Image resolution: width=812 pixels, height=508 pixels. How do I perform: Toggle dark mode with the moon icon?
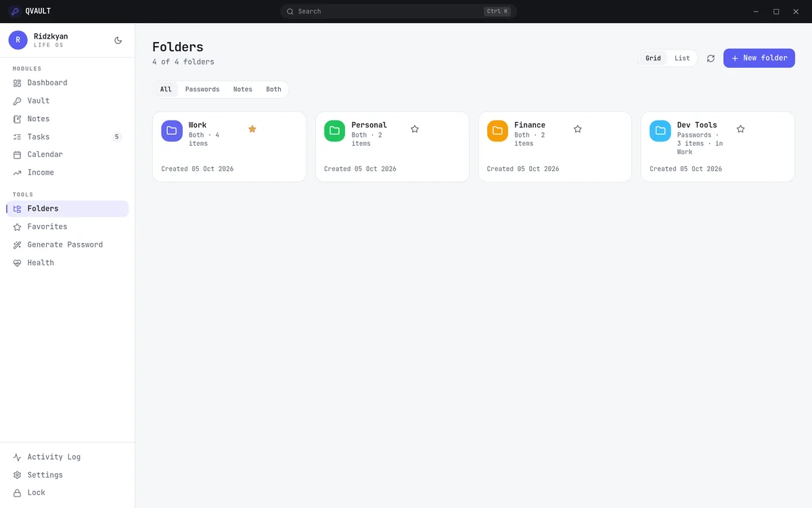[118, 41]
